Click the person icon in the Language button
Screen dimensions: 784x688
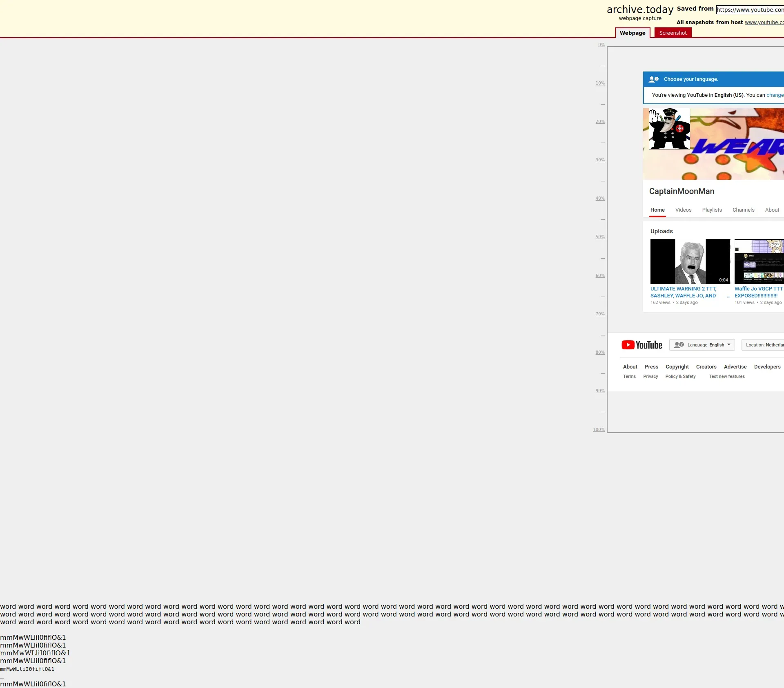point(679,345)
